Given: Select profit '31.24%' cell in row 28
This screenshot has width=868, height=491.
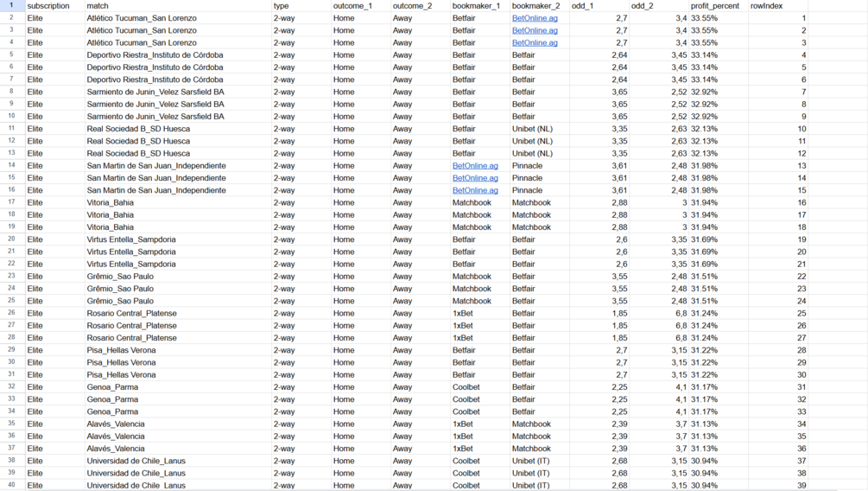Looking at the screenshot, I should (x=719, y=337).
